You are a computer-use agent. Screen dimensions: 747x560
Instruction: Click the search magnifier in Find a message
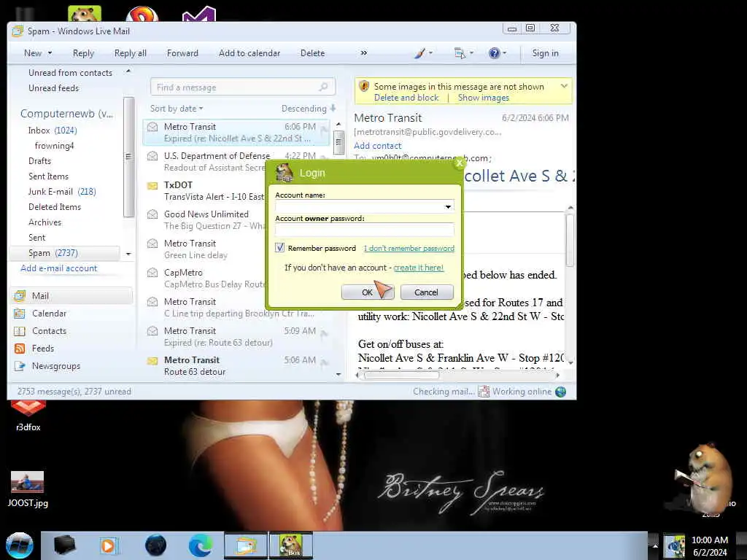(x=323, y=87)
